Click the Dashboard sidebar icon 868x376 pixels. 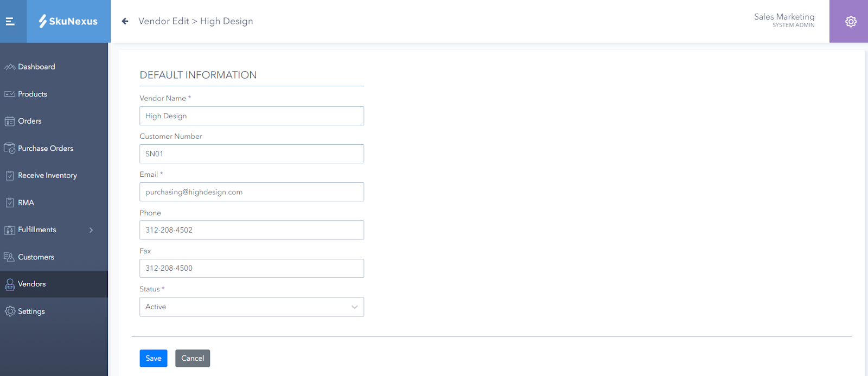pos(10,67)
